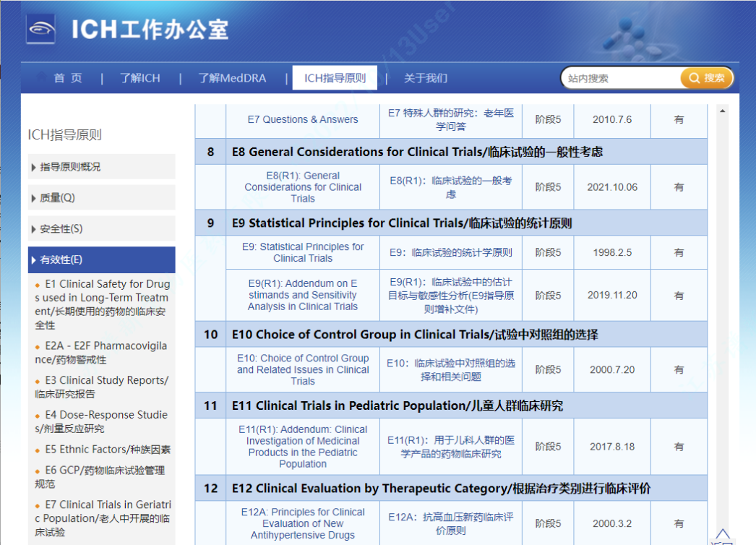Open E2A - E2F Pharmacovigilance sidebar link

[100, 353]
